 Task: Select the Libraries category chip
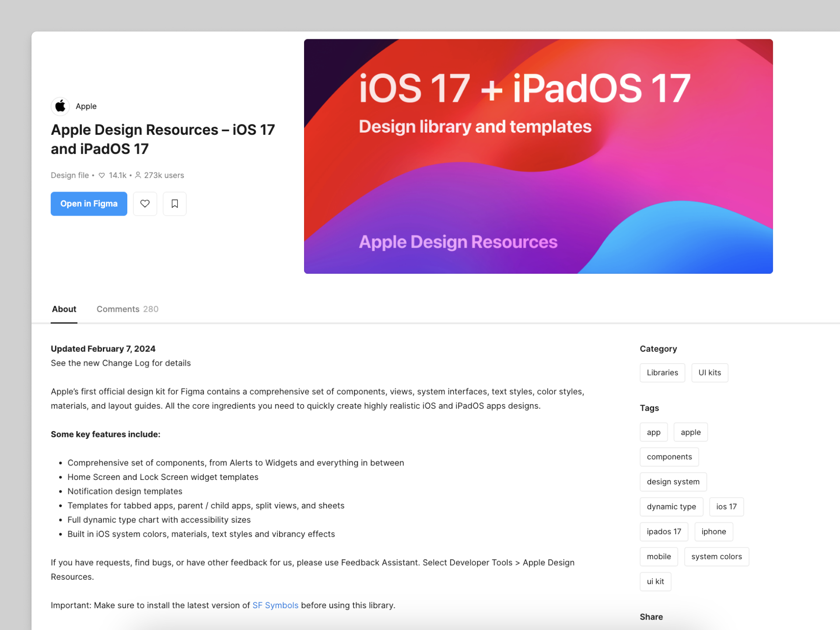(x=662, y=372)
